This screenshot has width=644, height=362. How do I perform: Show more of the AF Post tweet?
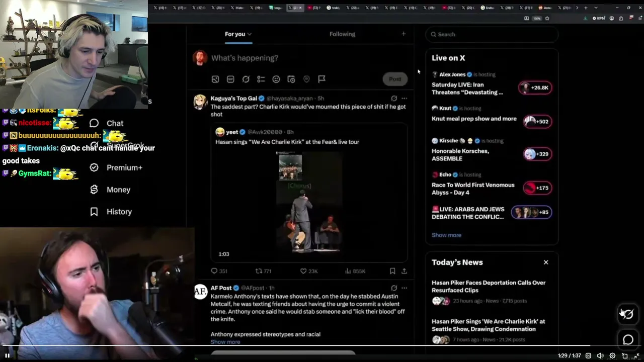click(225, 342)
